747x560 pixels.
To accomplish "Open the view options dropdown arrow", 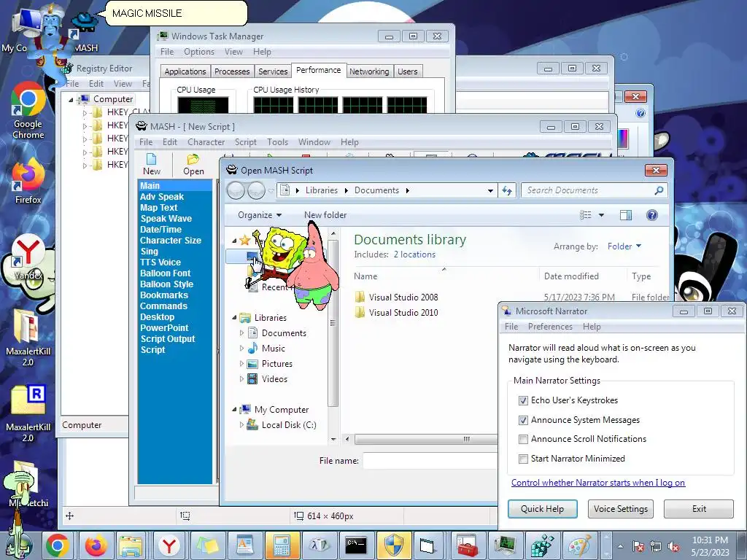I will point(601,215).
